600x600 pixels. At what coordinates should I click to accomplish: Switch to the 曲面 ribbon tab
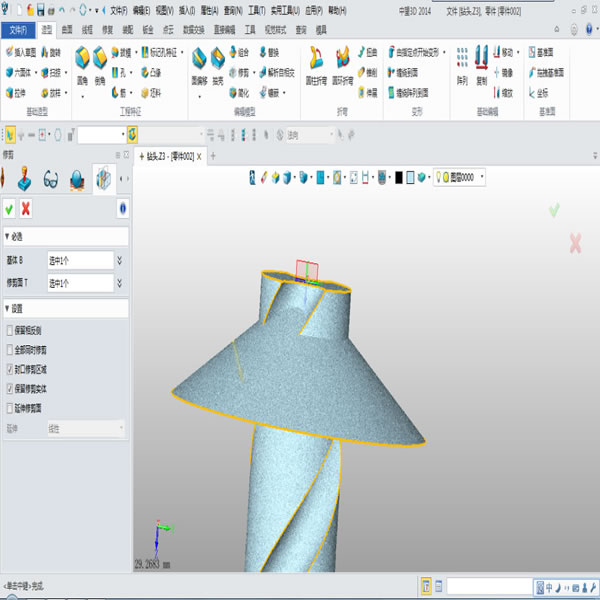(66, 30)
